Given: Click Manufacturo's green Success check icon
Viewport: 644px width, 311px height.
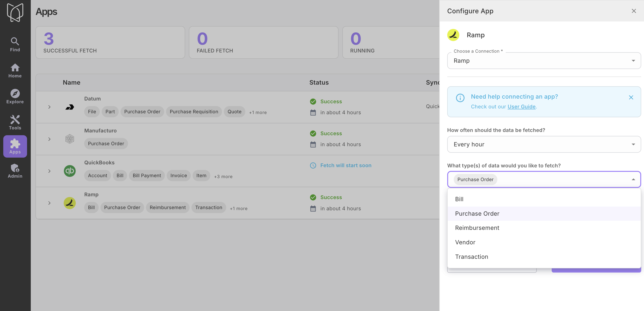Looking at the screenshot, I should tap(313, 134).
